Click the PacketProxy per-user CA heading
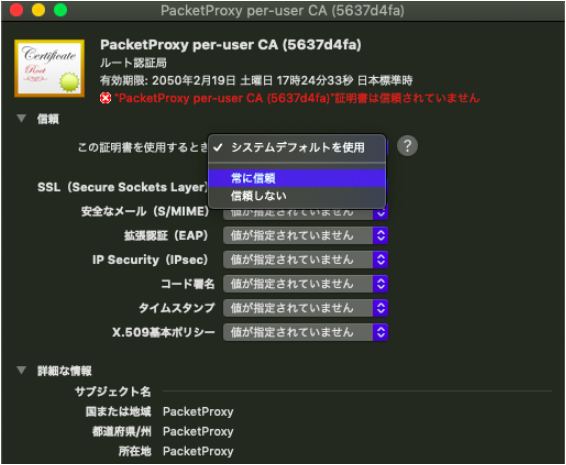 [231, 45]
